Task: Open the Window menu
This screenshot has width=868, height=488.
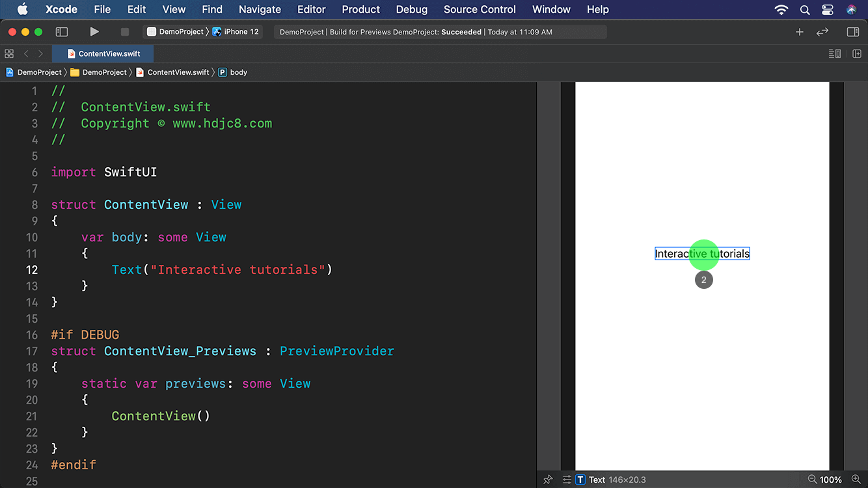Action: tap(551, 9)
